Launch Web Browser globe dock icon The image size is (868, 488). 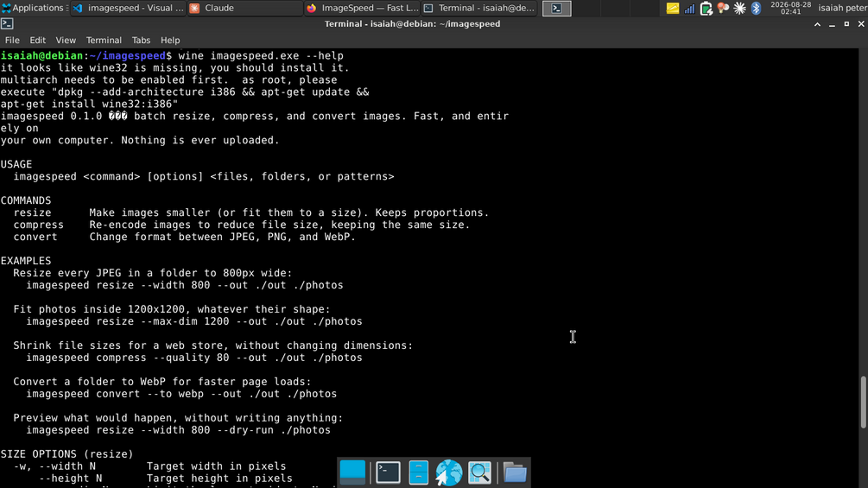coord(449,472)
